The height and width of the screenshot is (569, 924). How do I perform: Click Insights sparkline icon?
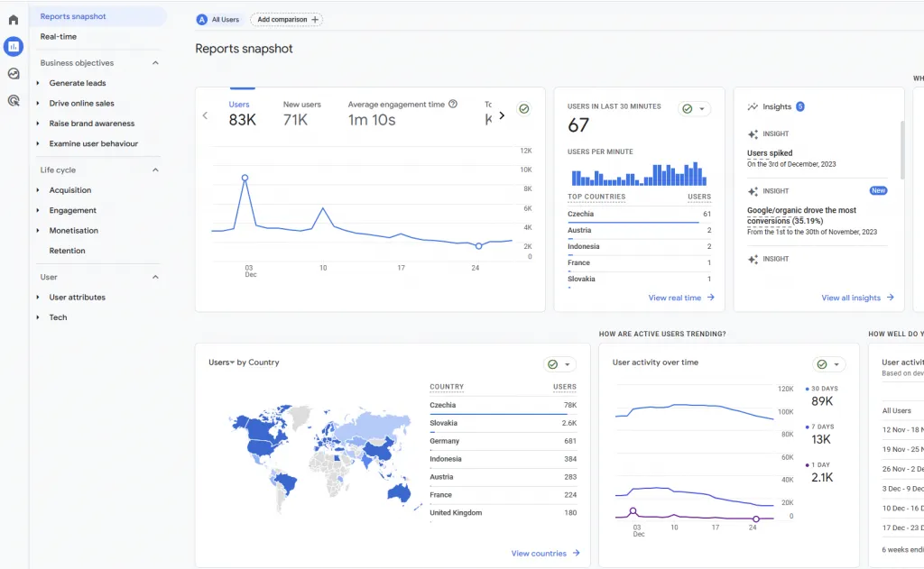753,106
